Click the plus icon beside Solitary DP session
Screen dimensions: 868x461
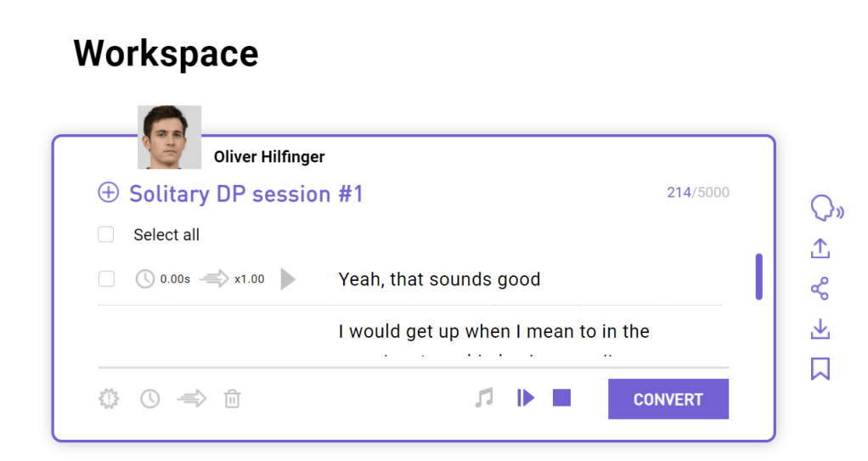click(109, 193)
